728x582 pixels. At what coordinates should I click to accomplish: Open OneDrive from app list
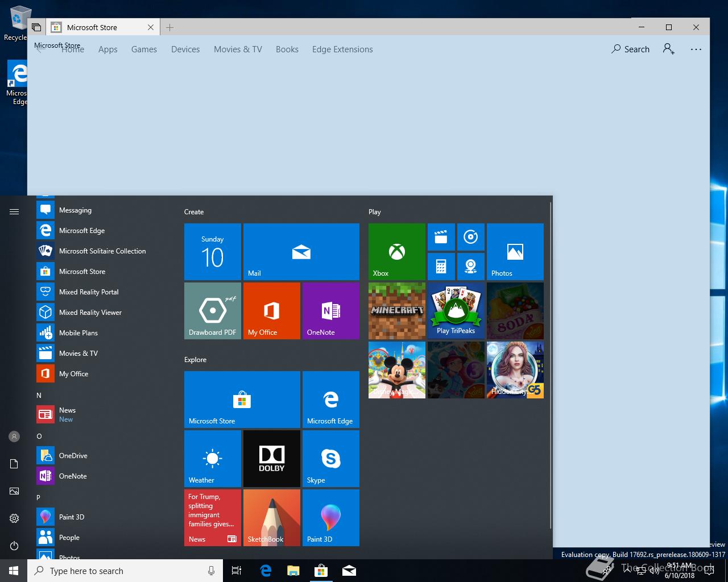(x=102, y=456)
